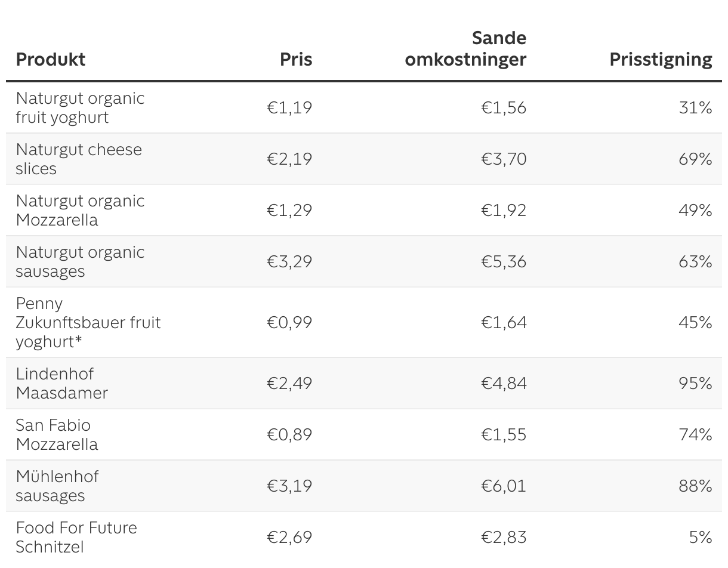
Task: Click the €2,49 price for Lindenhof Maasdamer
Action: (289, 383)
